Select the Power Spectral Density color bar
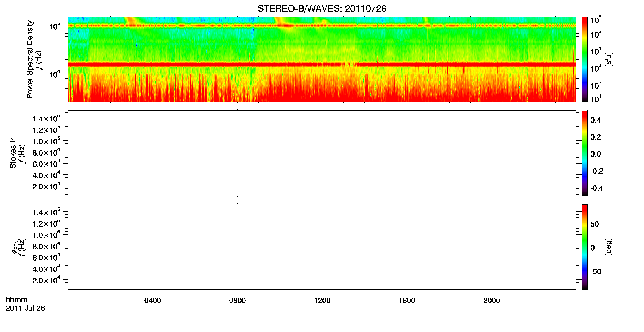Viewport: 644px width, 332px height. pos(585,59)
